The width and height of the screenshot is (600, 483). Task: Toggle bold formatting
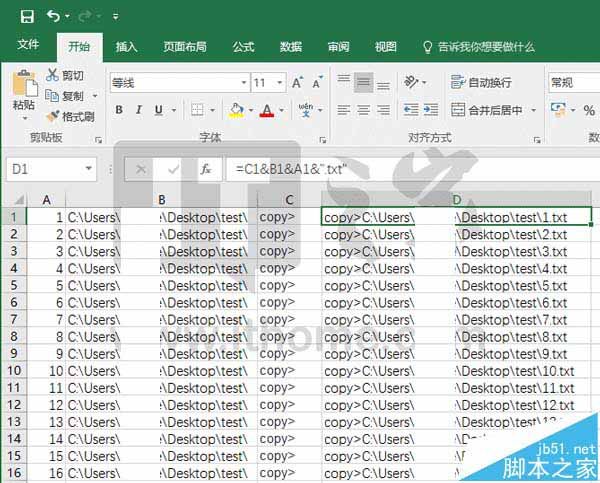(119, 110)
